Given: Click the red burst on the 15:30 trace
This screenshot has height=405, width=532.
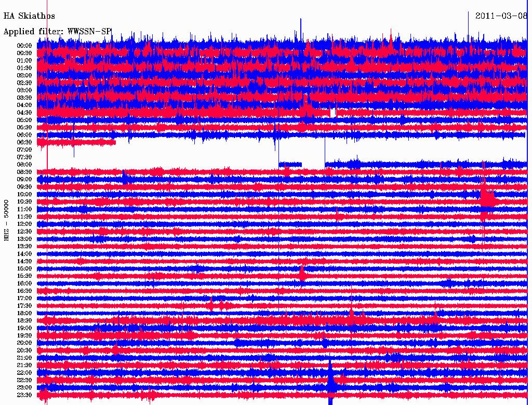Looking at the screenshot, I should tap(301, 272).
